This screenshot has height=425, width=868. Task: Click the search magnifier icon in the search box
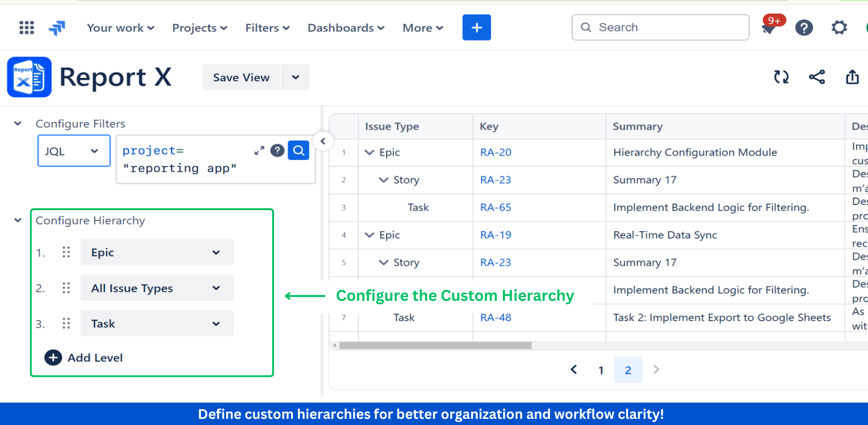(x=586, y=27)
